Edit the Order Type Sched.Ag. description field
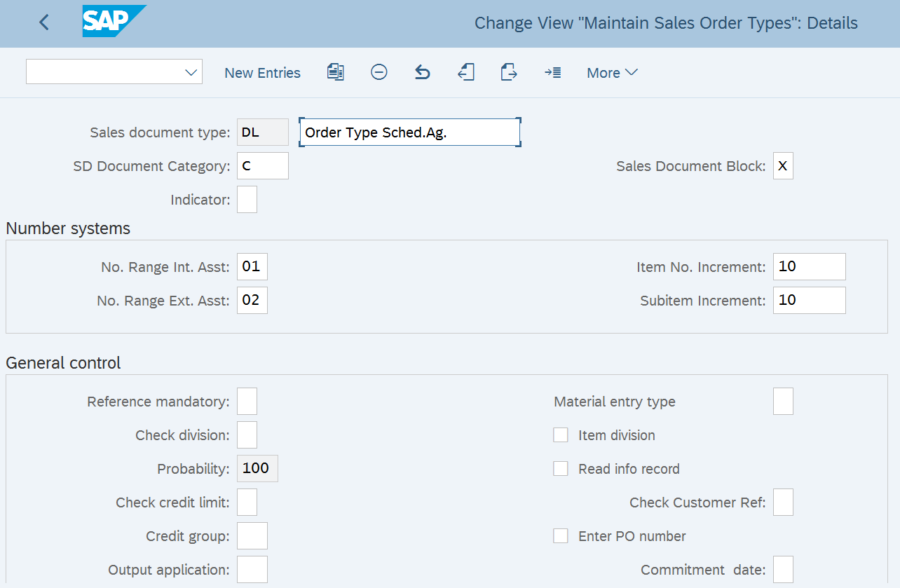Image resolution: width=900 pixels, height=588 pixels. click(410, 132)
